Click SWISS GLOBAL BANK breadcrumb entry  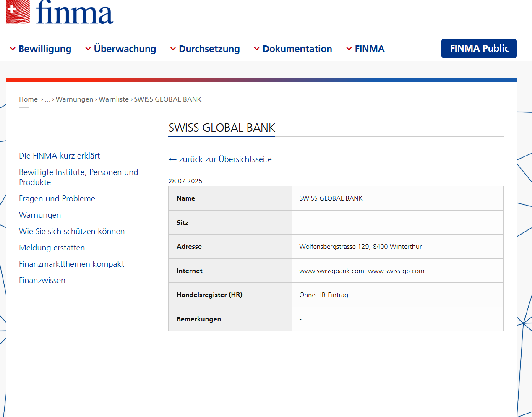point(168,99)
